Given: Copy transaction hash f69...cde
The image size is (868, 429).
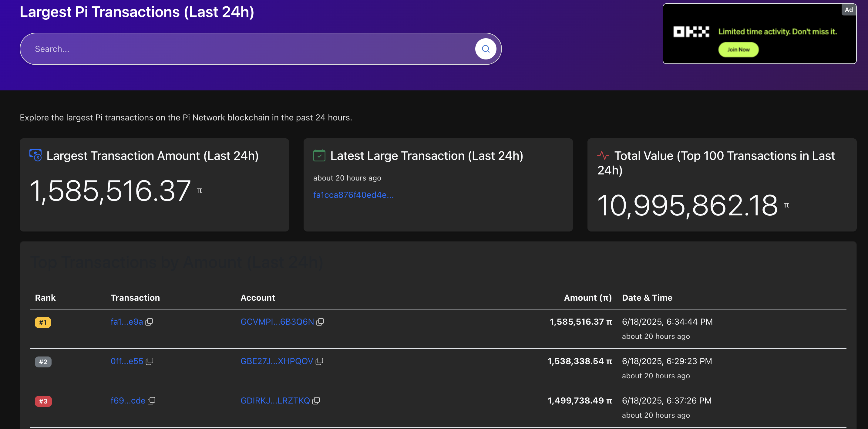Looking at the screenshot, I should 152,401.
